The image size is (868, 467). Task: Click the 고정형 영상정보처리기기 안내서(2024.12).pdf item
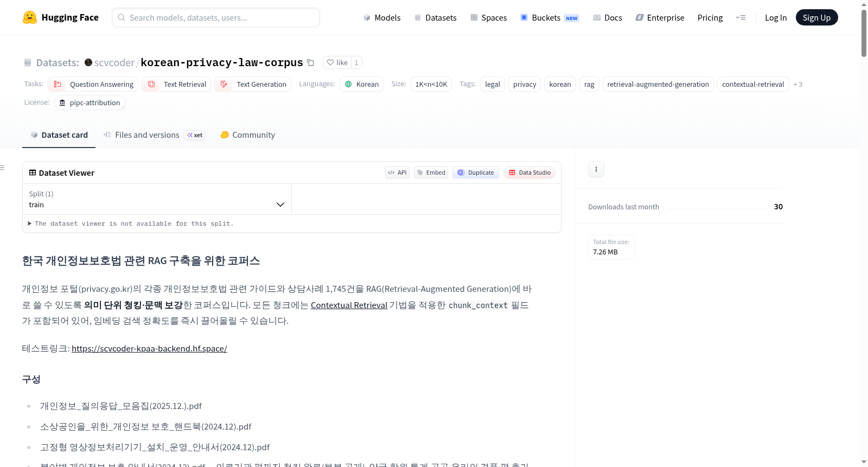(155, 447)
